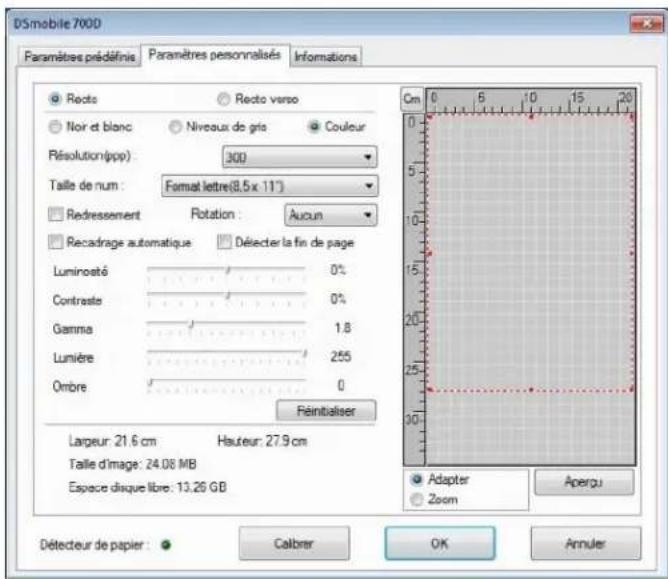
Task: Open the Taille de num dropdown
Action: (270, 186)
